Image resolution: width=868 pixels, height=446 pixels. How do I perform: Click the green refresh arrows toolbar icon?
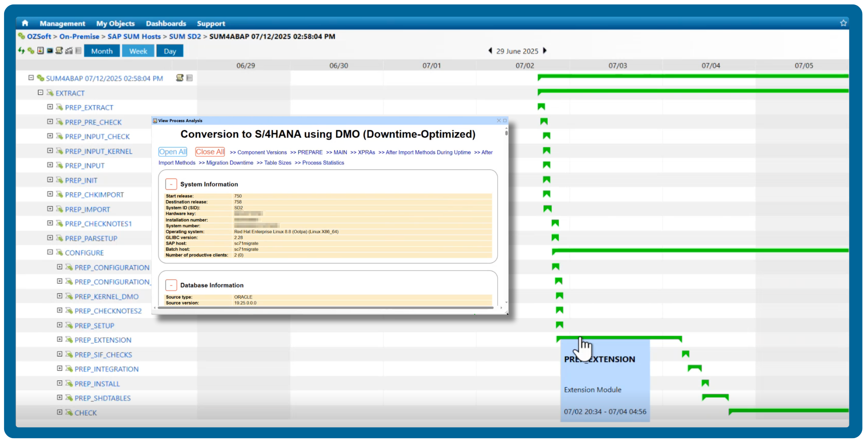22,51
